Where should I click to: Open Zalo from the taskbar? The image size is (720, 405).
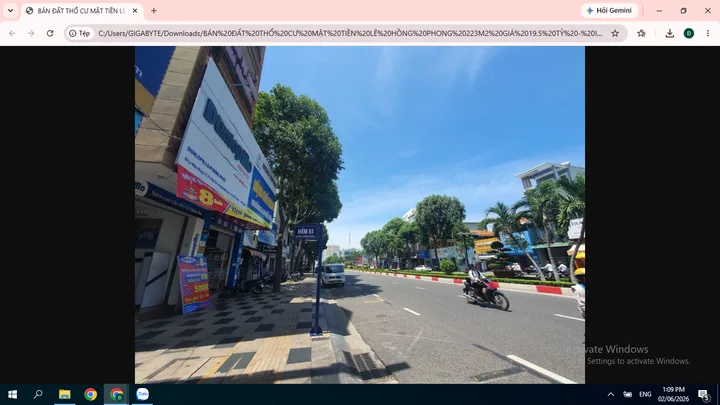(x=143, y=394)
